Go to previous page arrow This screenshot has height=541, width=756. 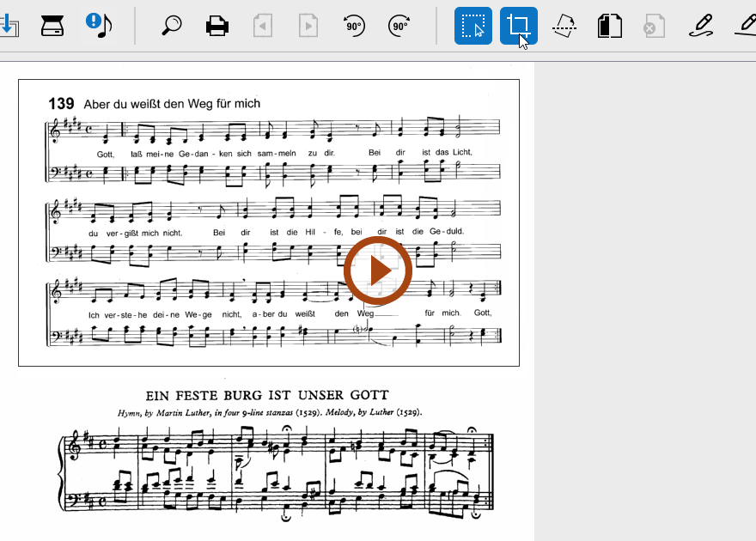pyautogui.click(x=263, y=26)
